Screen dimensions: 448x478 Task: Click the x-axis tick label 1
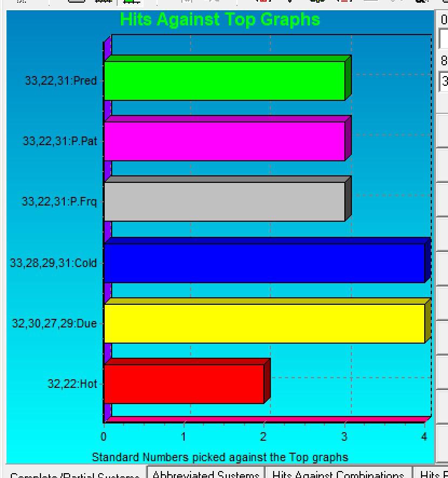(x=184, y=436)
